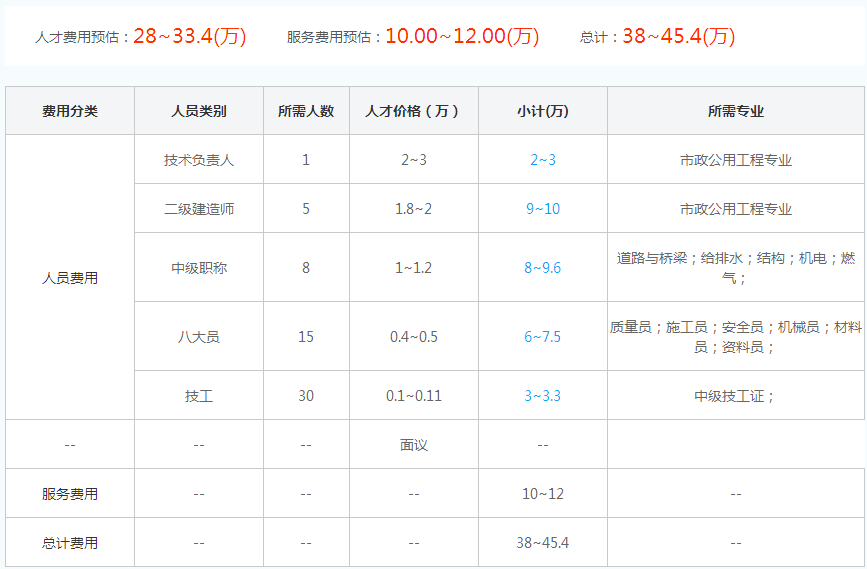Open the blue subtotal link 6~7.5
This screenshot has width=867, height=569.
point(543,336)
